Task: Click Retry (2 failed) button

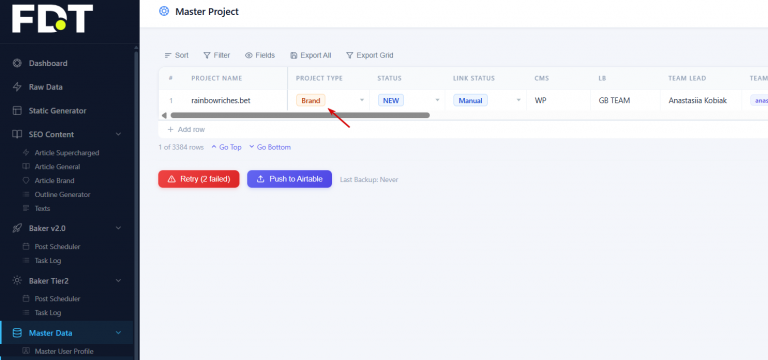Action: tap(199, 179)
